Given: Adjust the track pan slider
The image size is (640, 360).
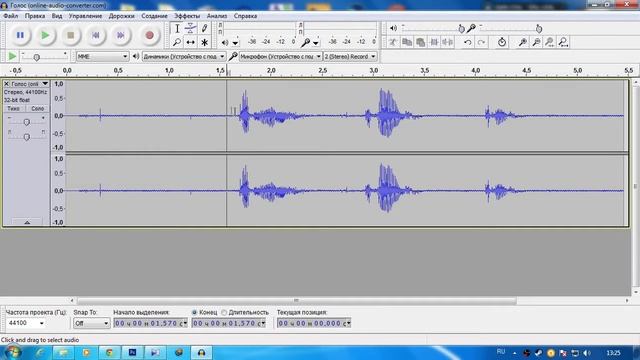Looking at the screenshot, I should pyautogui.click(x=27, y=136).
